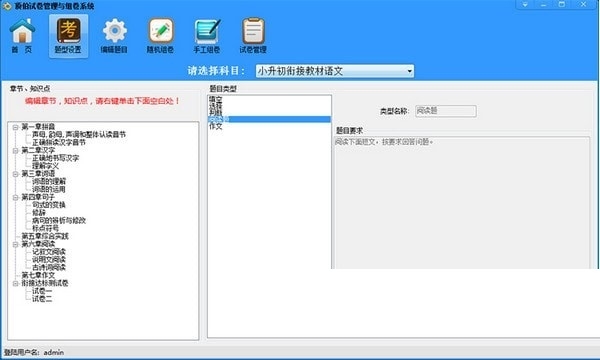Select 第四章句子 chapter
The height and width of the screenshot is (360, 600).
click(38, 197)
